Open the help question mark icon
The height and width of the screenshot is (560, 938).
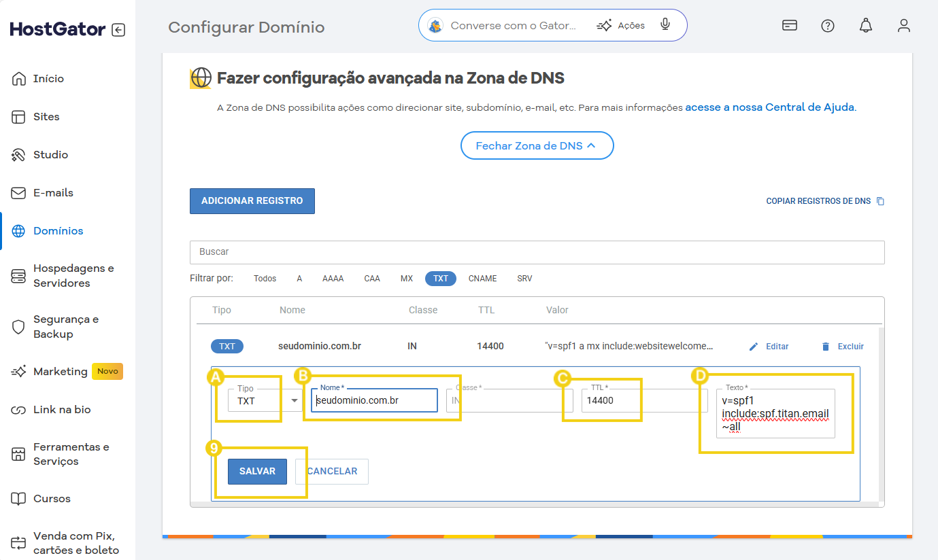pyautogui.click(x=827, y=26)
